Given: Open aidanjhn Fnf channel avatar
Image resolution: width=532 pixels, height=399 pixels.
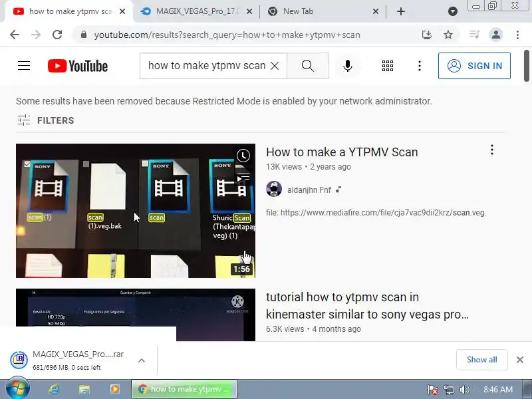Looking at the screenshot, I should (x=274, y=189).
